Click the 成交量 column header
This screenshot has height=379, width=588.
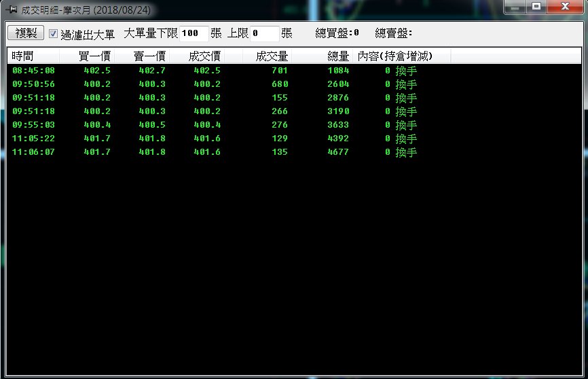pos(267,56)
